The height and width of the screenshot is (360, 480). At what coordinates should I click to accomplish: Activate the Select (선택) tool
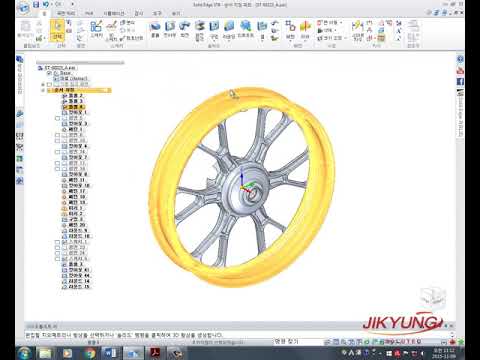57,30
